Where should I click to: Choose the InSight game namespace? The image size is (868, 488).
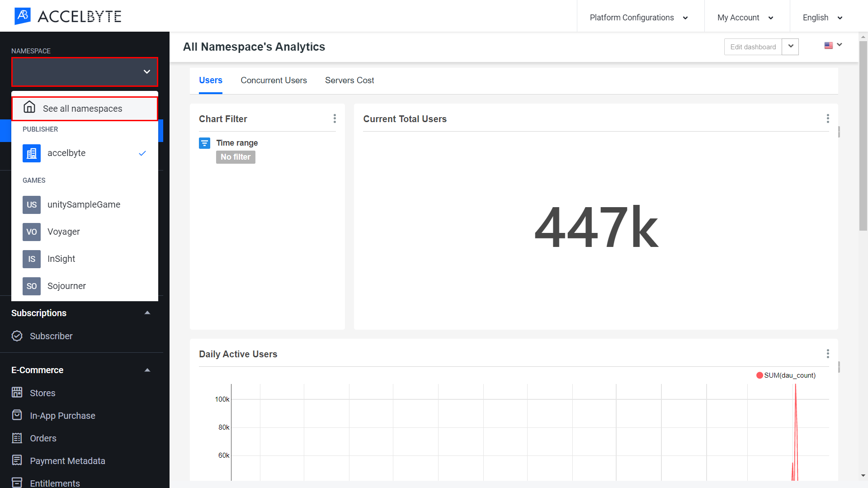(85, 259)
